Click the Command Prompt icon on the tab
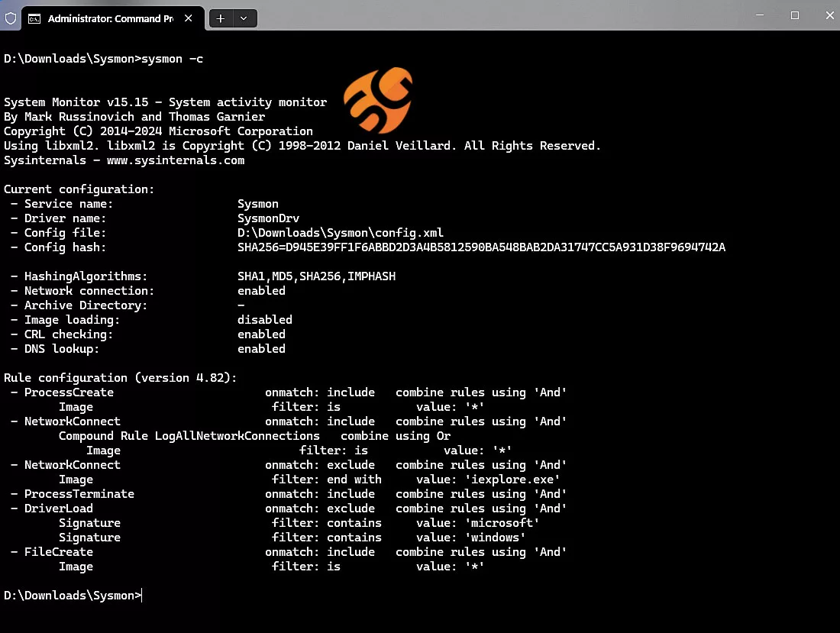This screenshot has width=840, height=633. (34, 18)
